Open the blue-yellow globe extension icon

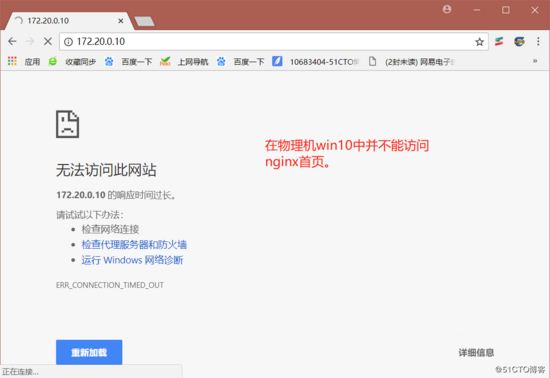[x=519, y=41]
